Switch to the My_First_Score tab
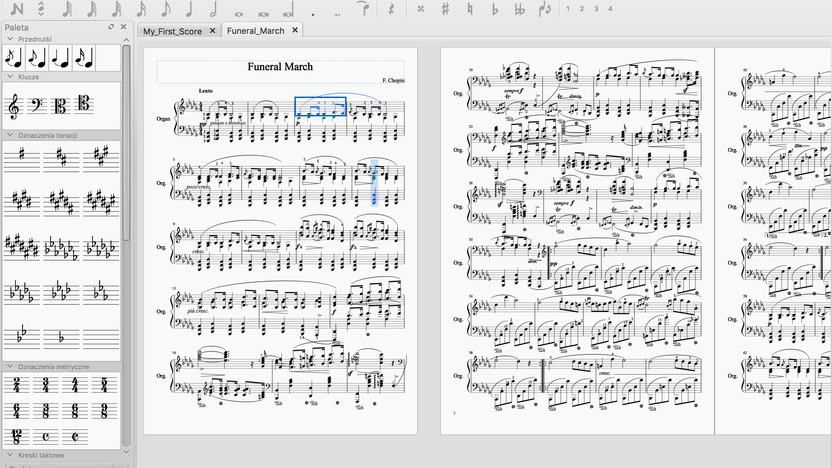832x468 pixels. pos(172,31)
